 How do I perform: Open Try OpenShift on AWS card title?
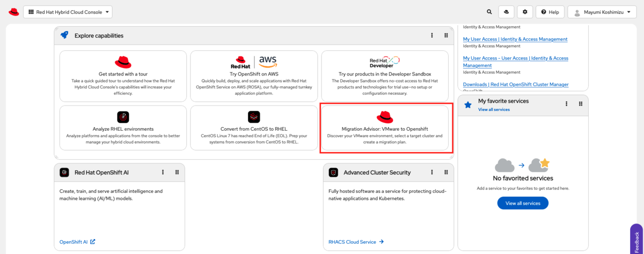(x=254, y=74)
